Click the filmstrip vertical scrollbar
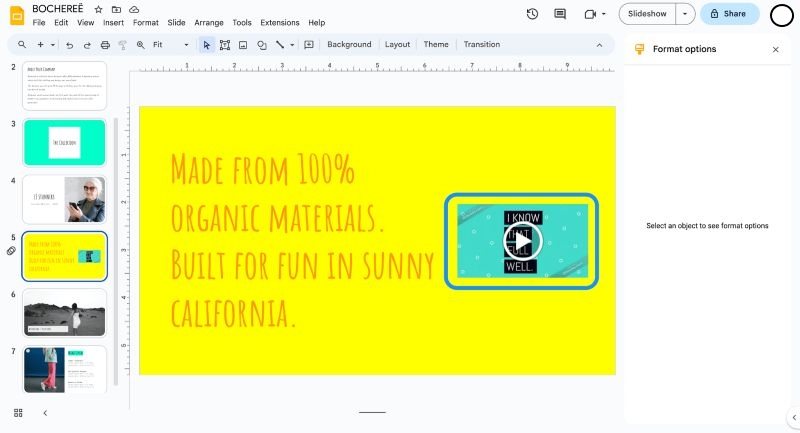Image resolution: width=800 pixels, height=433 pixels. pyautogui.click(x=116, y=250)
